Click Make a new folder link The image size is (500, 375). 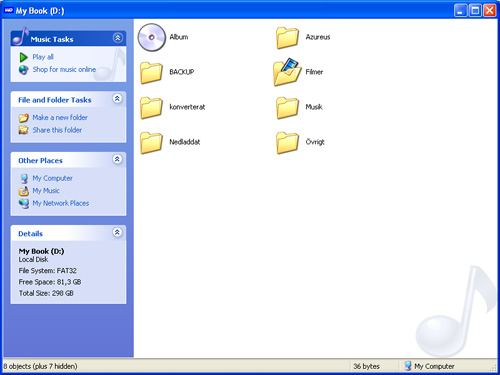(x=60, y=117)
